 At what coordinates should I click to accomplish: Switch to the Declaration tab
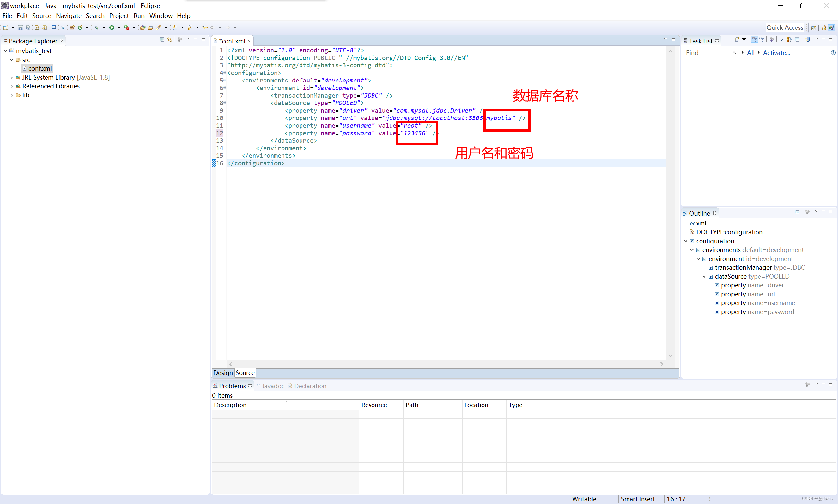pyautogui.click(x=307, y=386)
